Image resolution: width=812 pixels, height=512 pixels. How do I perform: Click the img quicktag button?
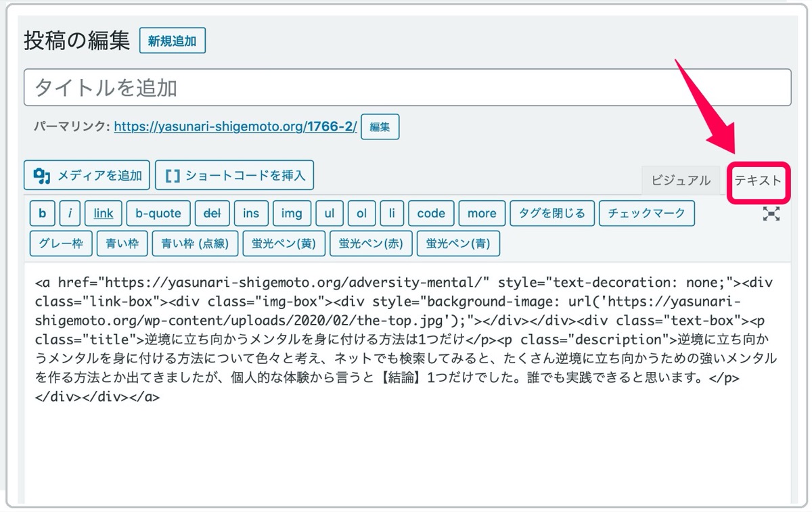292,213
